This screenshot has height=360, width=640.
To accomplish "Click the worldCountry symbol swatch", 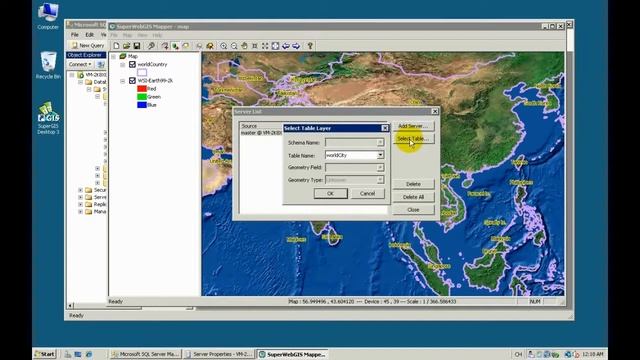I will (x=142, y=72).
